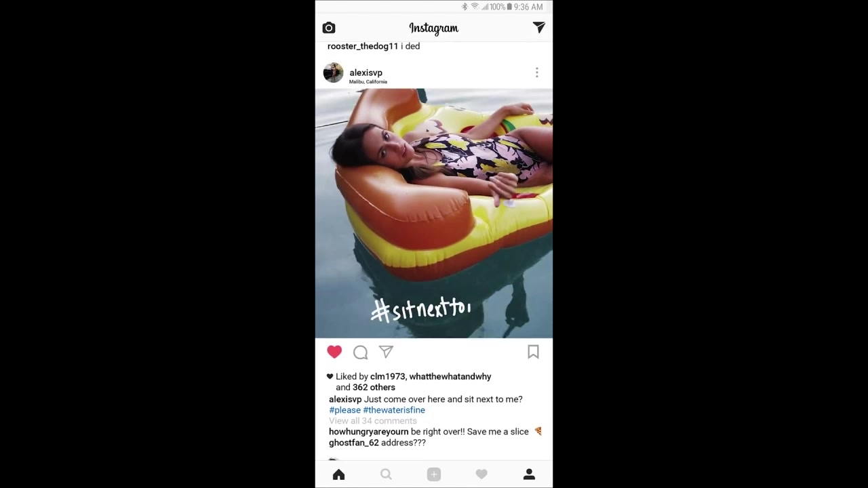The height and width of the screenshot is (488, 868).
Task: Expand View all 34 comments
Action: point(373,421)
